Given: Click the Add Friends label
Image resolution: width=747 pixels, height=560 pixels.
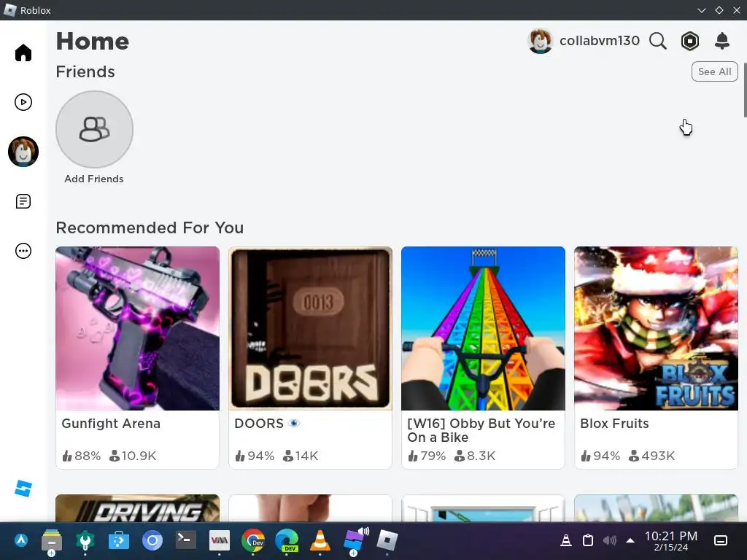Looking at the screenshot, I should [x=94, y=179].
